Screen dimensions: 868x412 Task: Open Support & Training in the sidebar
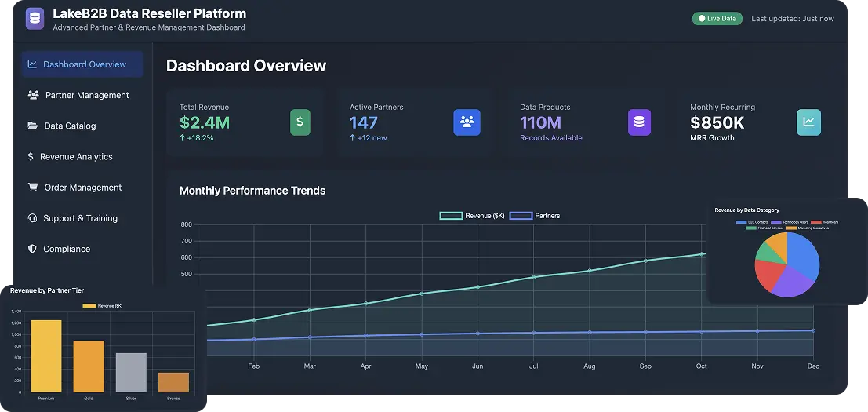tap(82, 218)
